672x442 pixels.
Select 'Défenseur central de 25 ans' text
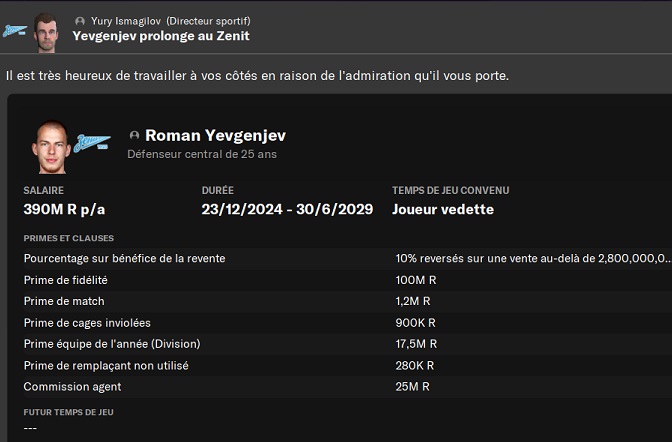click(x=202, y=154)
